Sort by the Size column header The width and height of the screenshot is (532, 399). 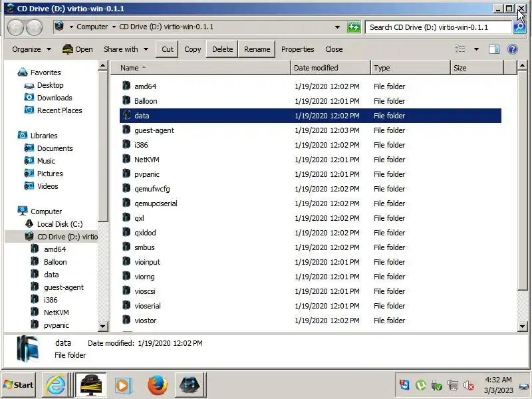tap(477, 68)
